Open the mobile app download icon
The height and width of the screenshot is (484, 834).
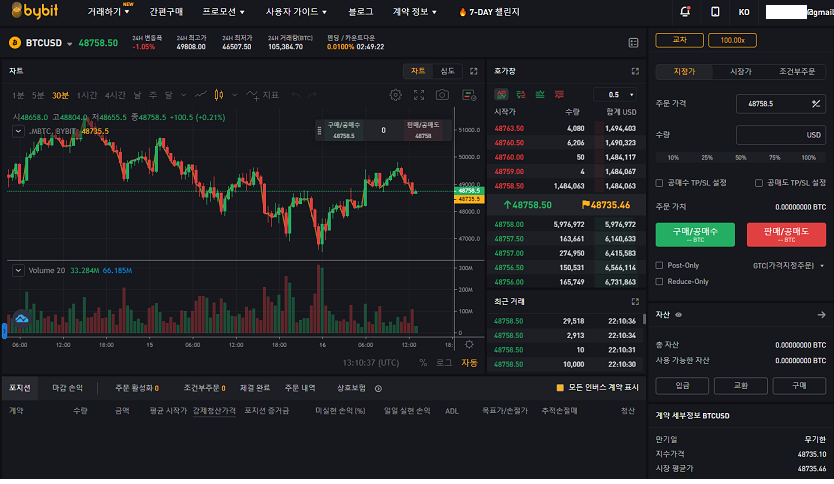tap(715, 11)
